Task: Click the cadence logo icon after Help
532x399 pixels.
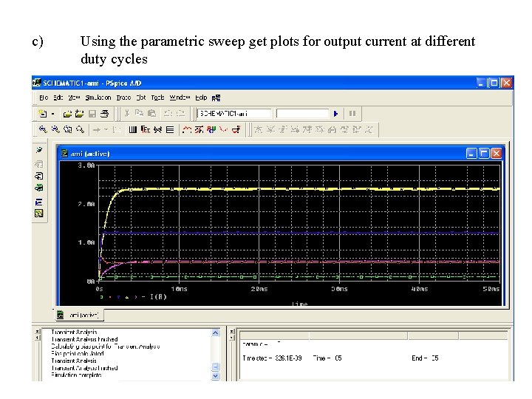Action: tap(216, 98)
